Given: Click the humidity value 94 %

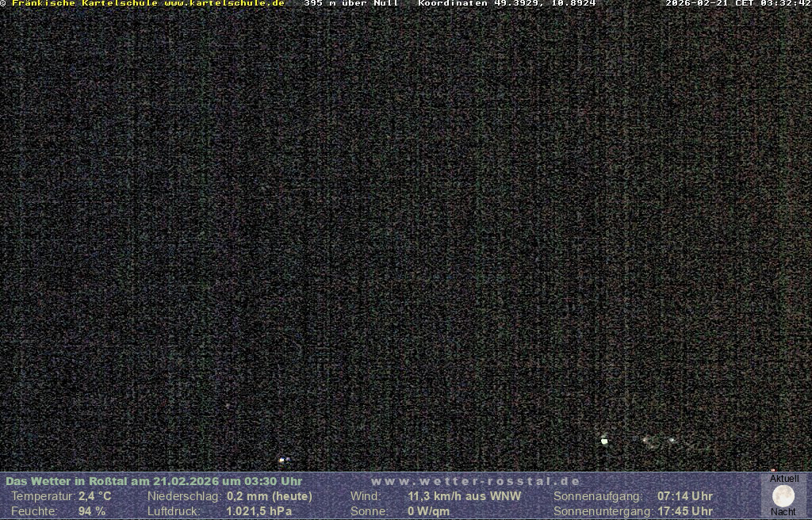Looking at the screenshot, I should [x=92, y=511].
